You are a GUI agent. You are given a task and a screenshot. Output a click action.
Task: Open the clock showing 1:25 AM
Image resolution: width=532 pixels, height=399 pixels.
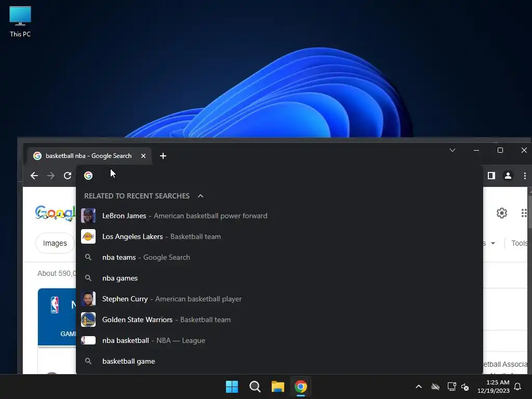[494, 387]
